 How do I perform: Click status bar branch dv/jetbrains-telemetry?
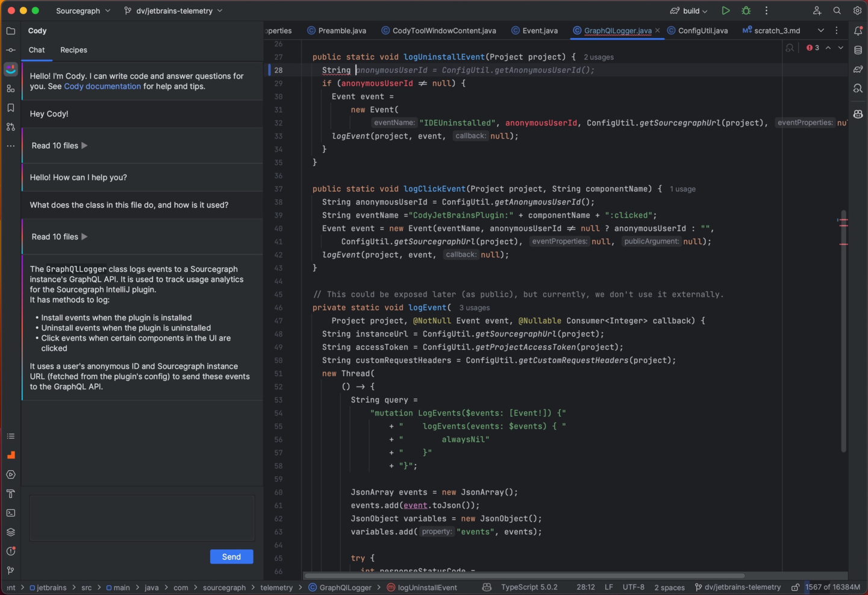pyautogui.click(x=738, y=587)
